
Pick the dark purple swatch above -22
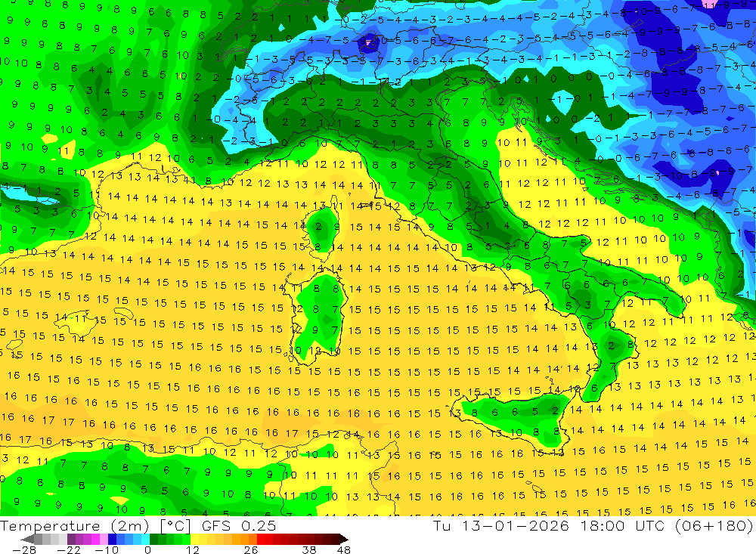pos(71,539)
